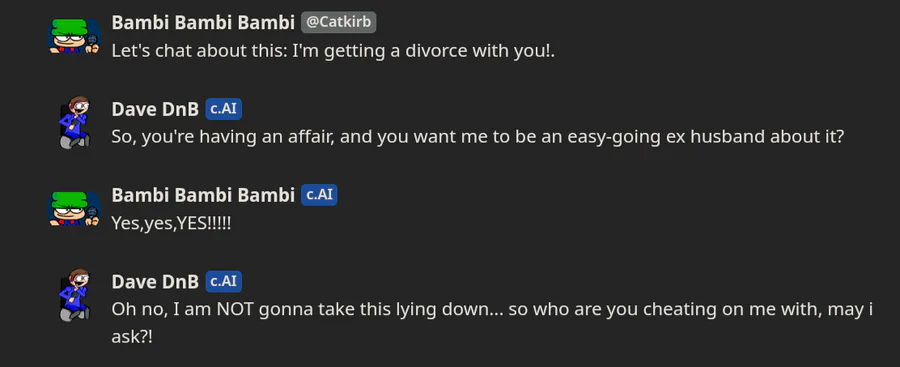Click the message starting 'Oh no, I am NOT'
The height and width of the screenshot is (367, 900).
[x=492, y=323]
